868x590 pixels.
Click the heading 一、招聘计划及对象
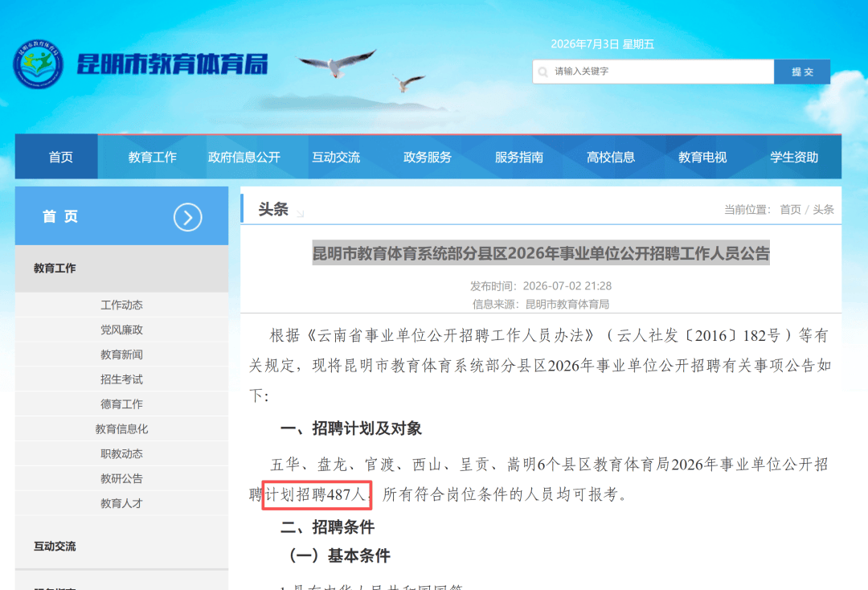tap(351, 428)
